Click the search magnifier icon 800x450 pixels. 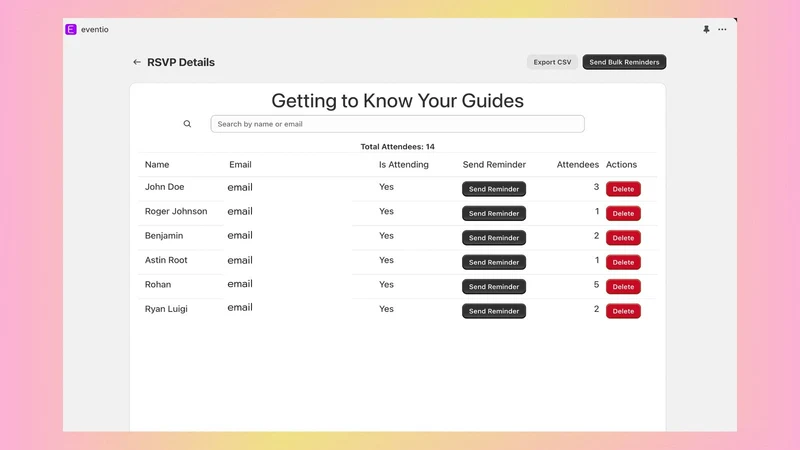point(187,124)
